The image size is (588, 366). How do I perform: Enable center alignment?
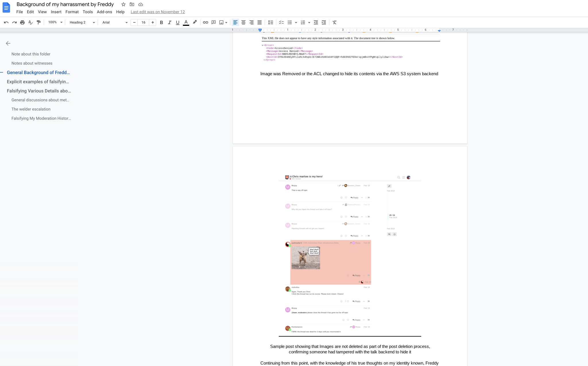point(243,22)
